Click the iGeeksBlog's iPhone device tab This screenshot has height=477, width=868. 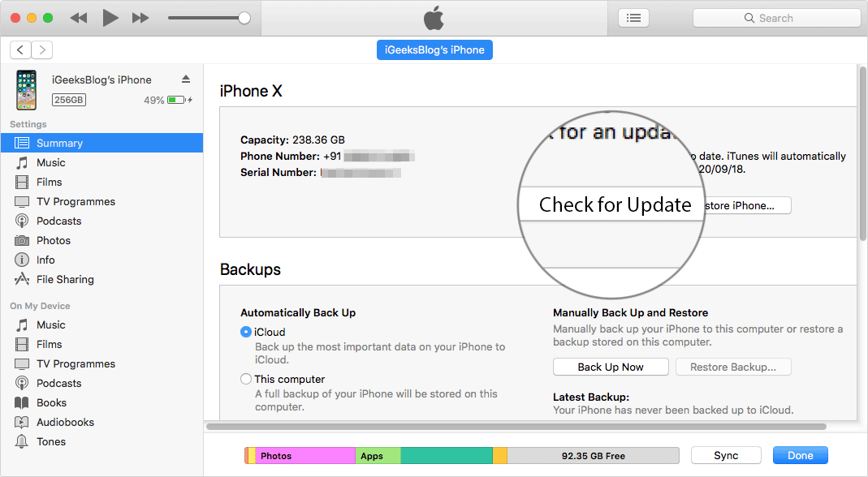[x=434, y=50]
